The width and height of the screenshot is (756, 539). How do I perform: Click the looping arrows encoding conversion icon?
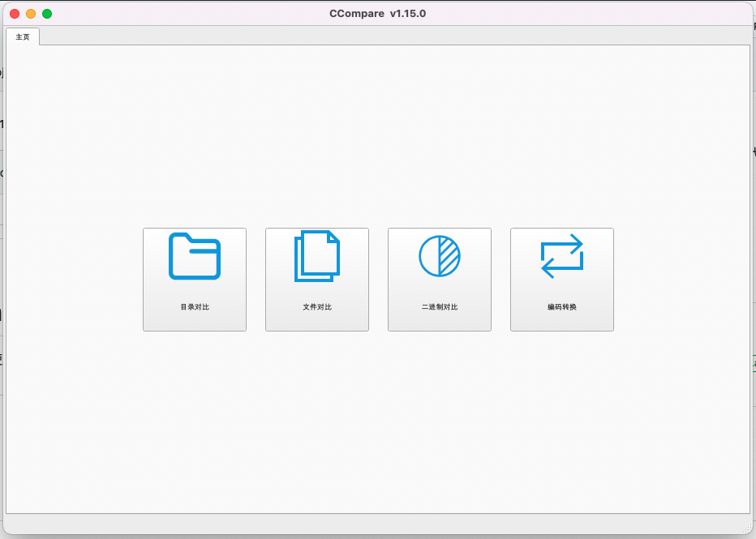pos(562,256)
